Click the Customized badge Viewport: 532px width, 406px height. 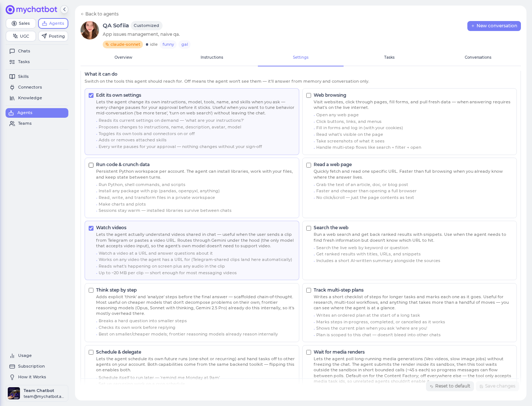tap(146, 25)
